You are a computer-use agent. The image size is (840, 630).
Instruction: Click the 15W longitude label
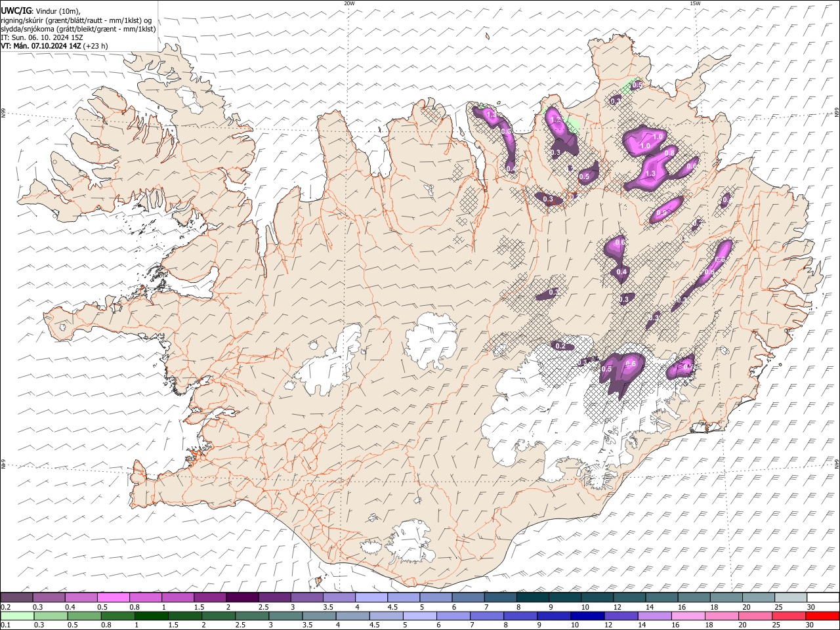click(694, 3)
